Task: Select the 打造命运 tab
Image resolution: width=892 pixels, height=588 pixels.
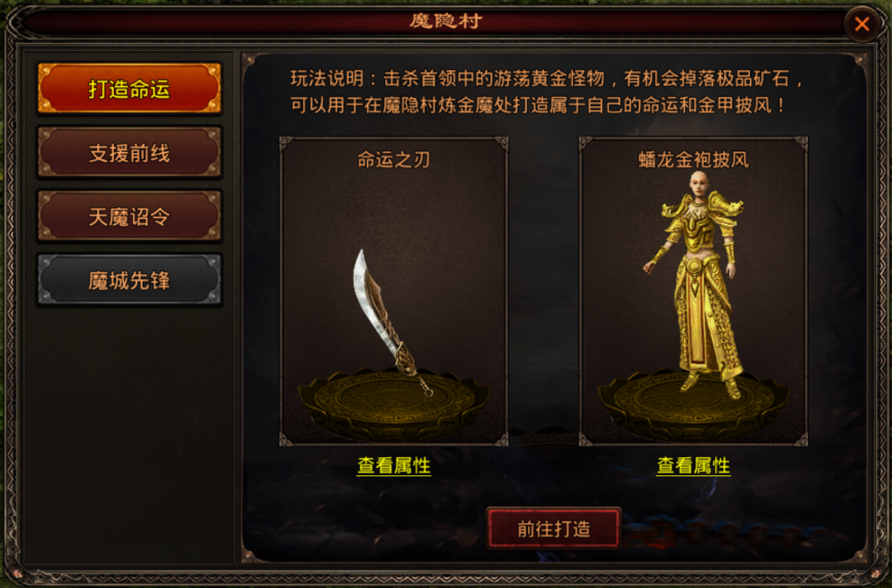Action: point(129,89)
